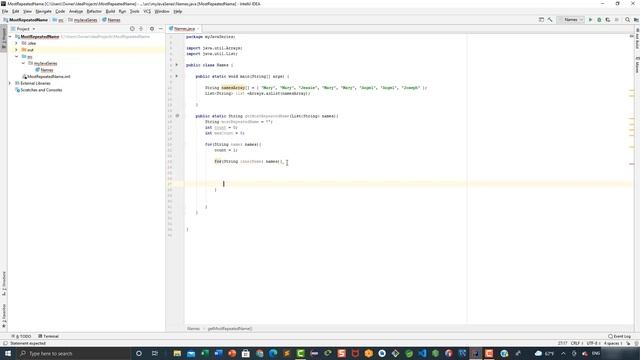Click the namesArray variable in code
Image resolution: width=640 pixels, height=360 pixels.
(233, 87)
